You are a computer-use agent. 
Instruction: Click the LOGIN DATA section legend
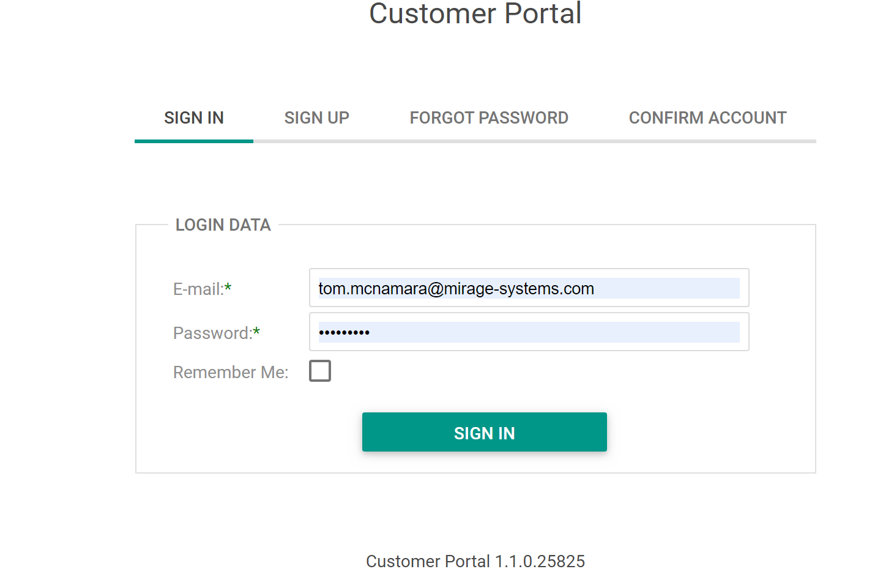[223, 225]
